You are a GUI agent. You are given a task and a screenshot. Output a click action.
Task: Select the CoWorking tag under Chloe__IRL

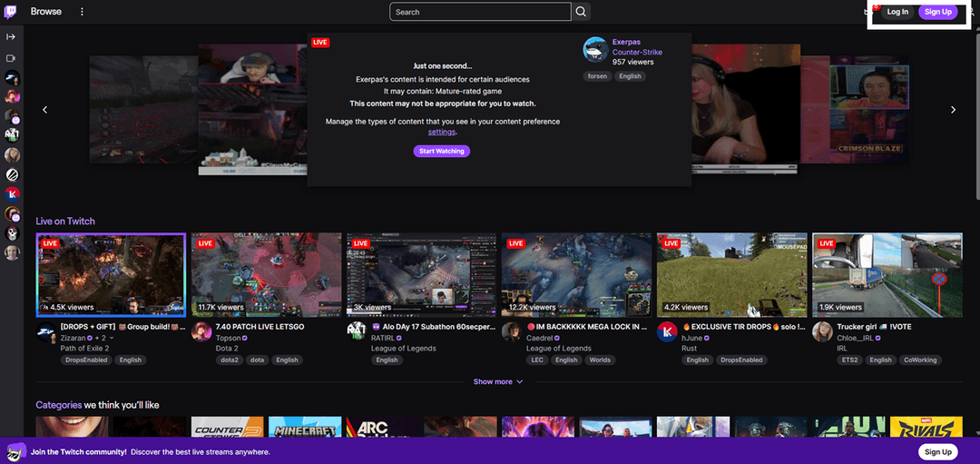tap(921, 360)
